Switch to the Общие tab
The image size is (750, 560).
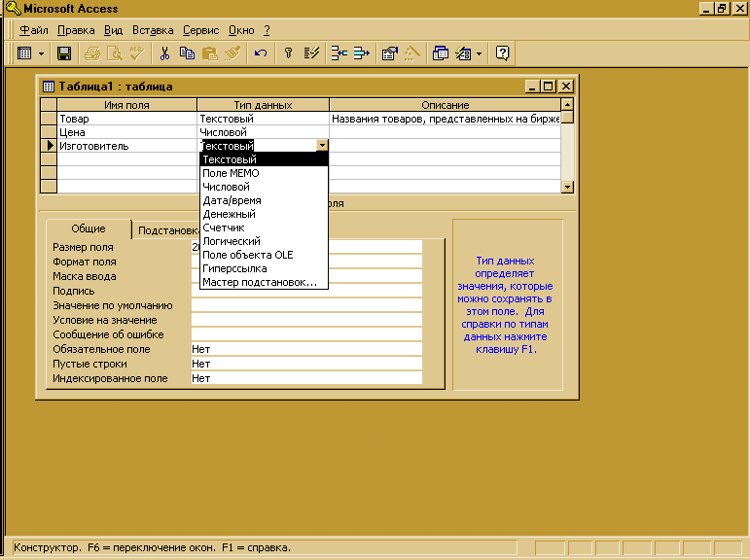(89, 229)
